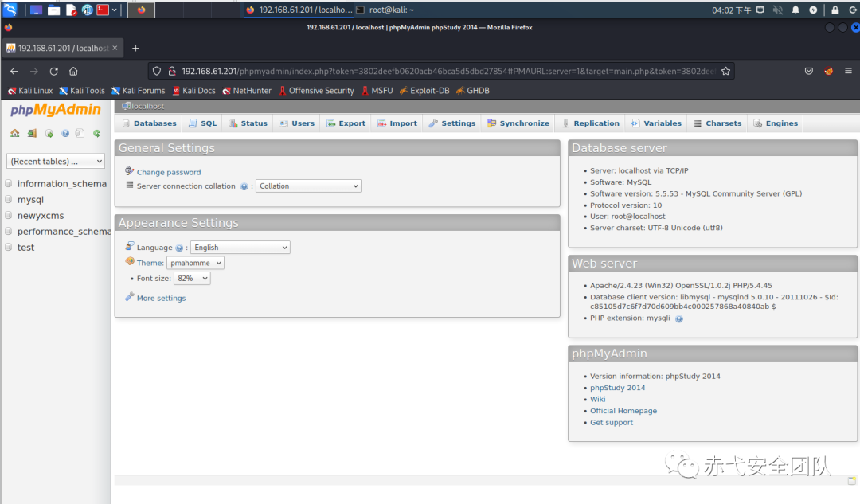
Task: Open the Get support link
Action: tap(612, 422)
